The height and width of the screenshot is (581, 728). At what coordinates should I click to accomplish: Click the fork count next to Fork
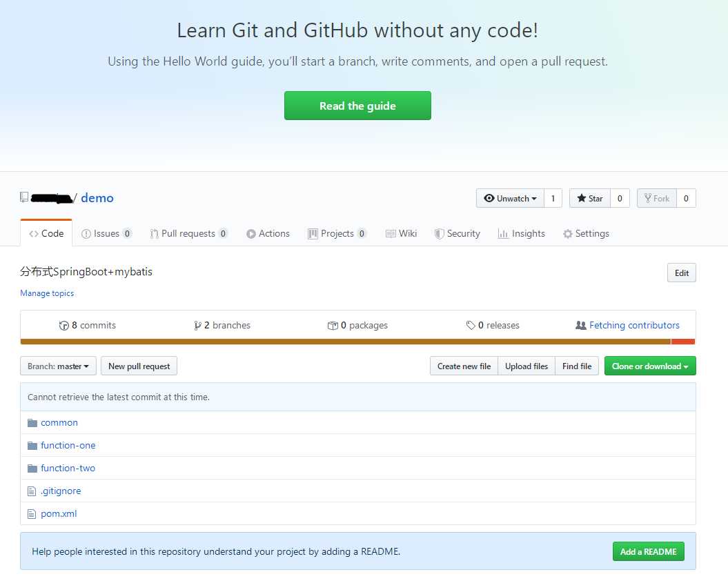pyautogui.click(x=686, y=198)
